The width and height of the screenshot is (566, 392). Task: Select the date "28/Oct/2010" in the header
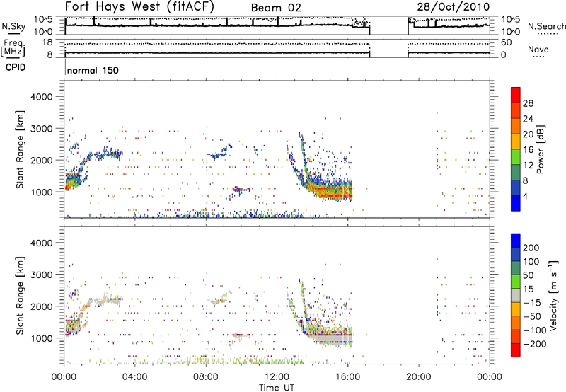(x=454, y=7)
